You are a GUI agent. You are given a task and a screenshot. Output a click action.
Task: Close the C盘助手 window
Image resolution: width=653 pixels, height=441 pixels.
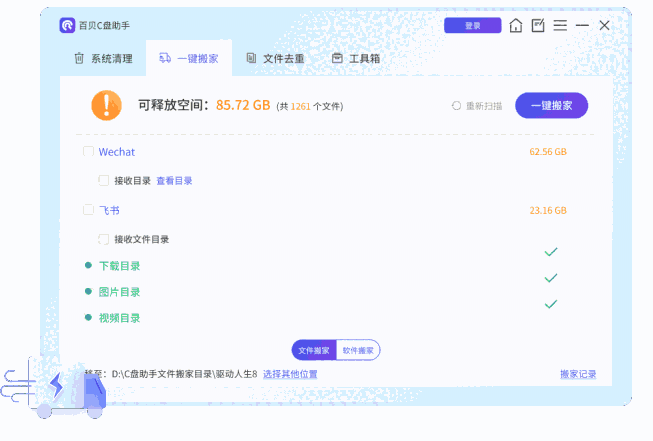604,25
